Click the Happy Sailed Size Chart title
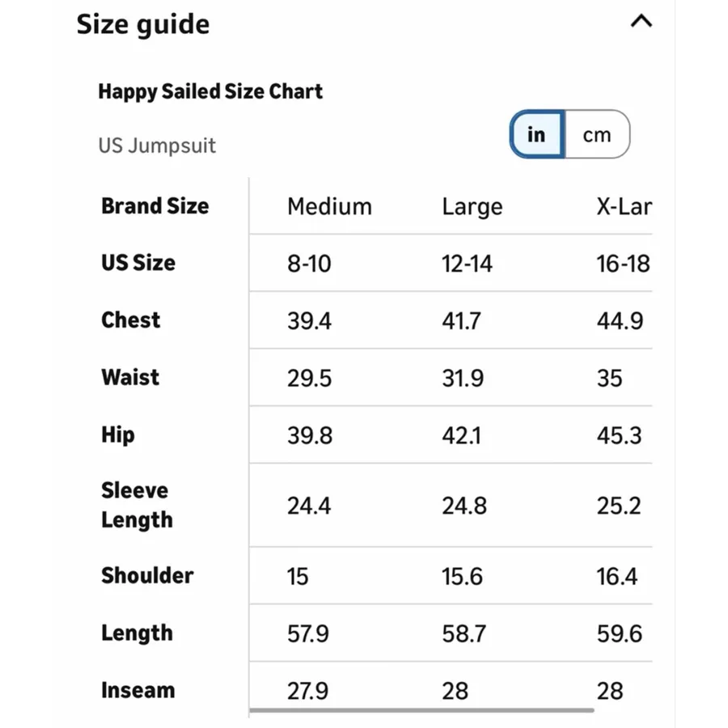Screen dimensions: 728x728 tap(210, 91)
